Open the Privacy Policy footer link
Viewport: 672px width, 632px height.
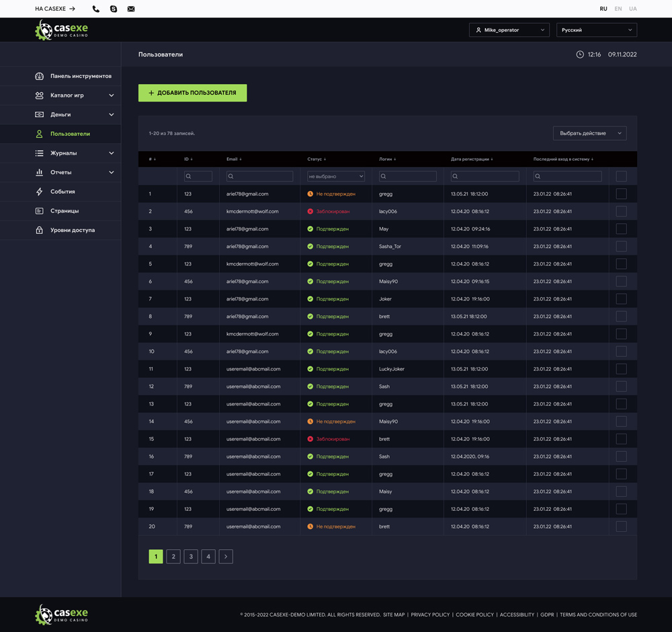click(430, 615)
